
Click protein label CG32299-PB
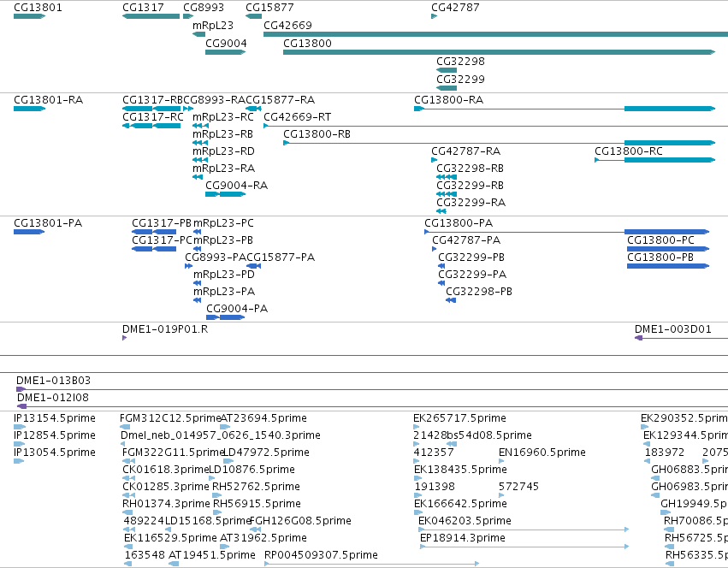pyautogui.click(x=471, y=257)
